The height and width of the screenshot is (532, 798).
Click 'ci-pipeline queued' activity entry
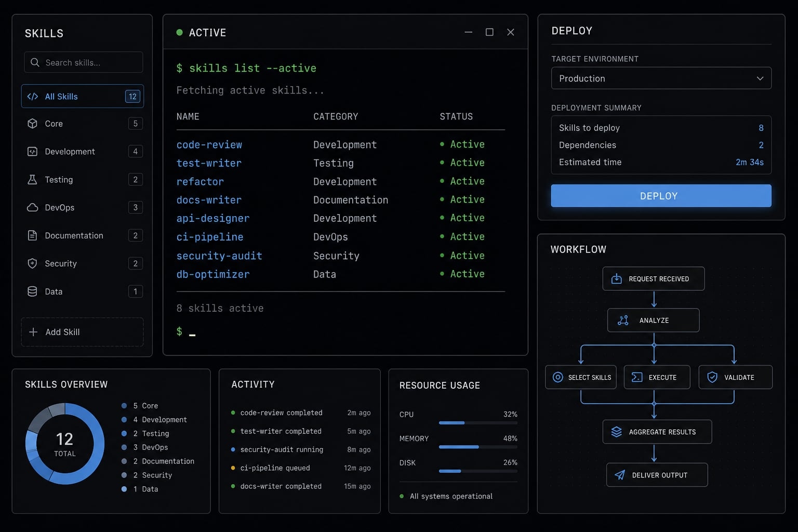(x=301, y=468)
